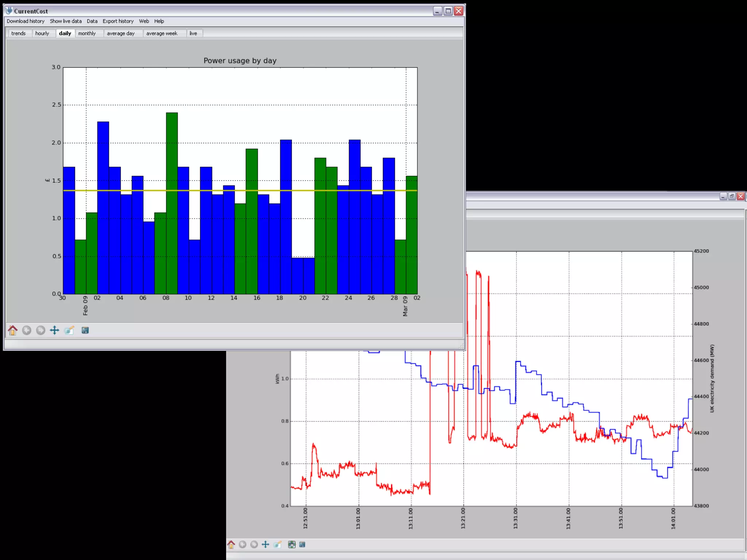
Task: Click the tallest green bar on day 08
Action: 172,203
